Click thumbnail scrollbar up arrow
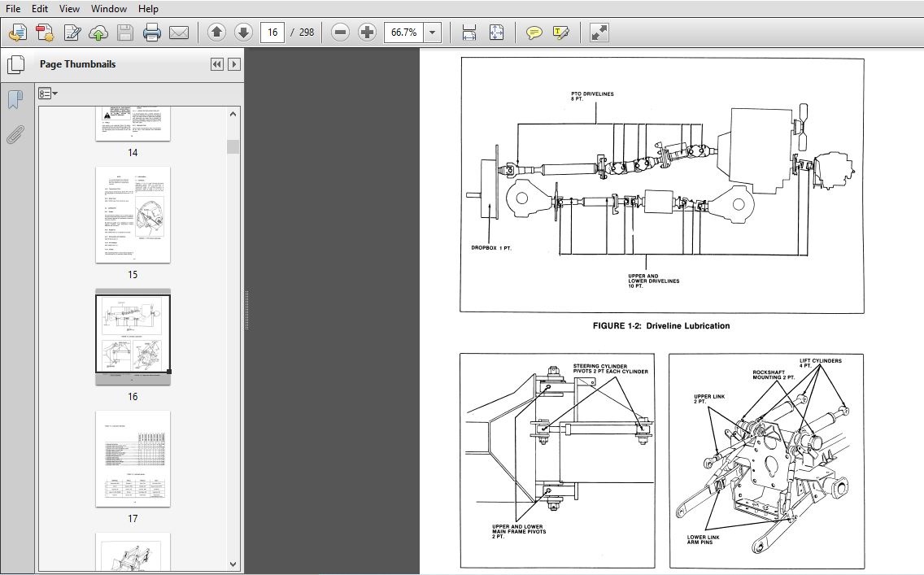The image size is (924, 575). click(x=233, y=115)
